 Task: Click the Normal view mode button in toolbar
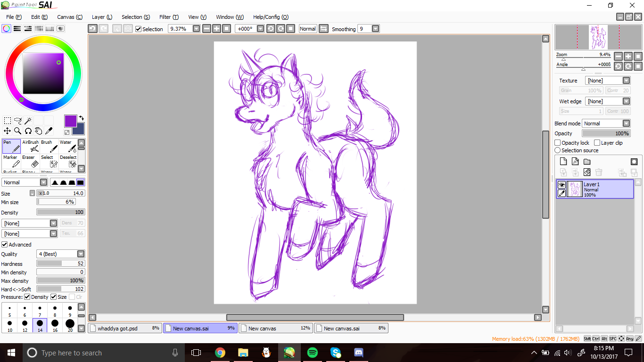(308, 29)
